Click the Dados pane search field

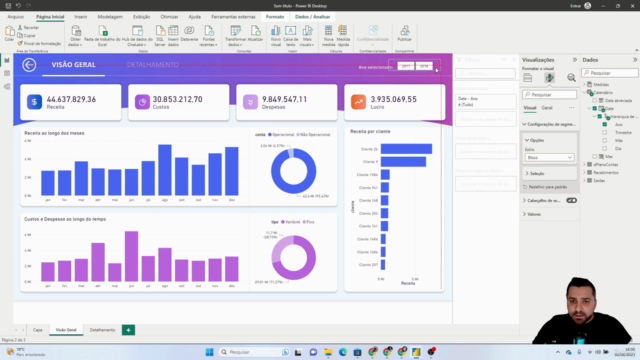[610, 73]
